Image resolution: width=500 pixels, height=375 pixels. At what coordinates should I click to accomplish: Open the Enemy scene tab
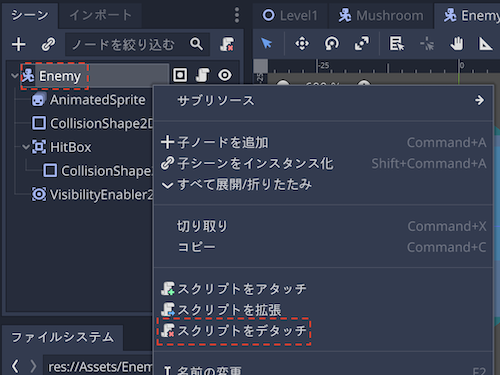(467, 15)
